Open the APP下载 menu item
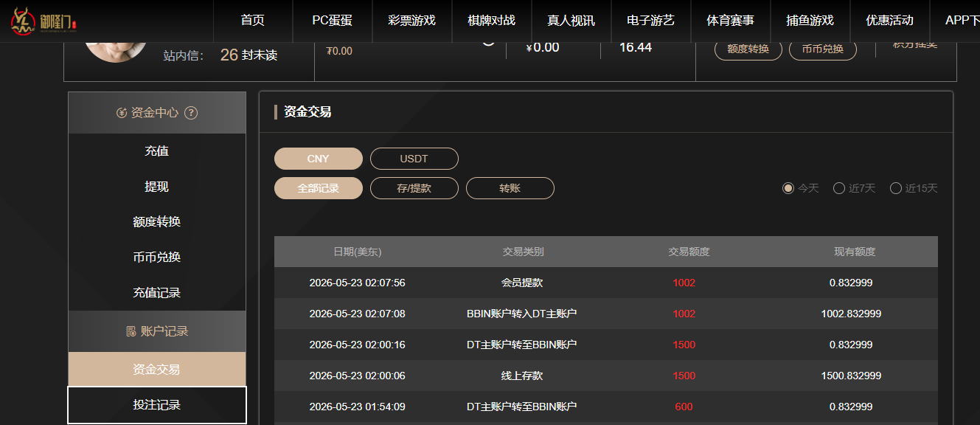Image resolution: width=980 pixels, height=425 pixels. (956, 21)
